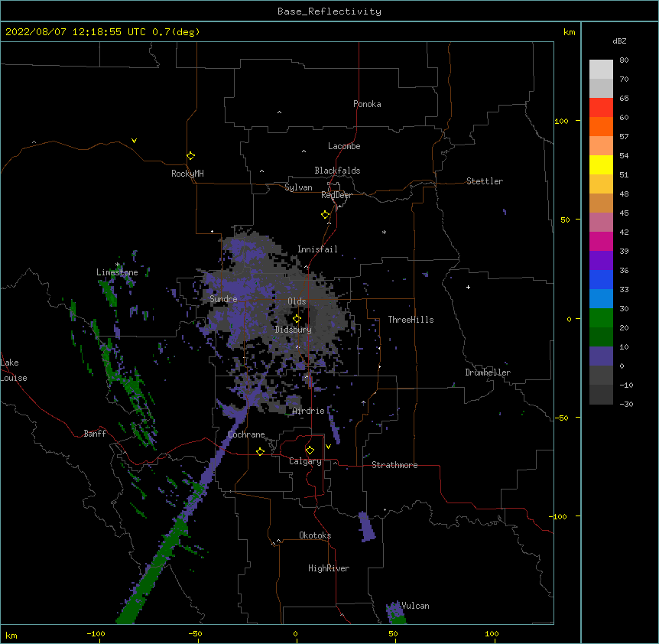Select the Lacombe label on the map
The image size is (659, 644).
tap(344, 146)
